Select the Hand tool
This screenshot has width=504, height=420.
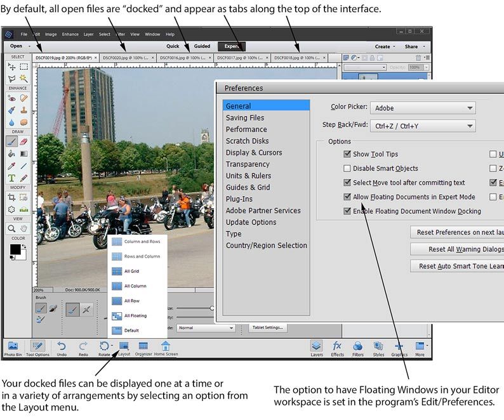pyautogui.click(x=23, y=228)
